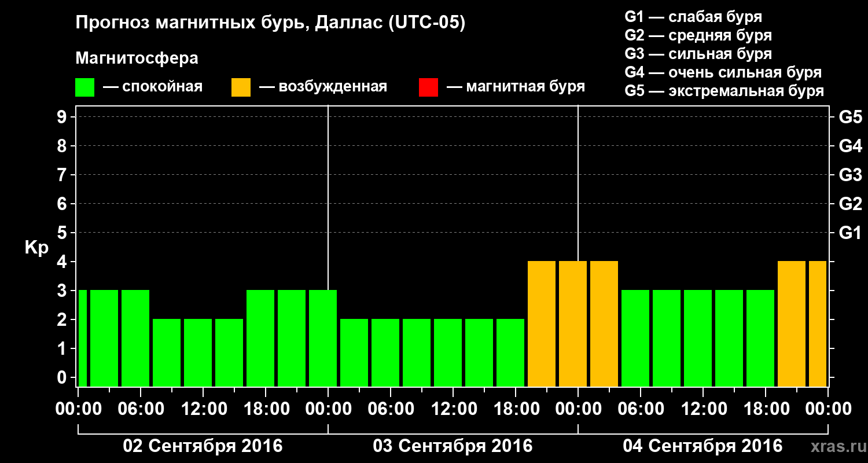Click the '18:00' time label for 02 Сентября

[266, 409]
